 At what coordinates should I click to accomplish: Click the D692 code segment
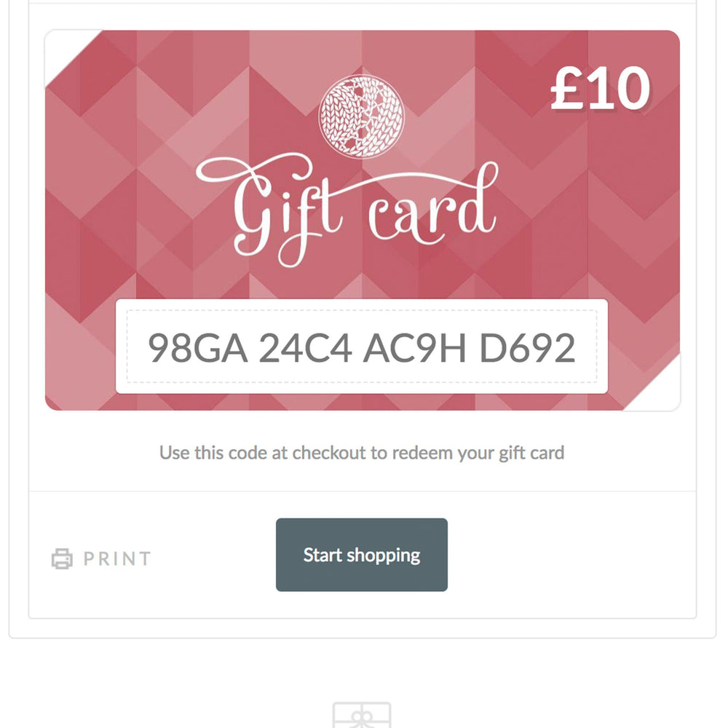(527, 348)
